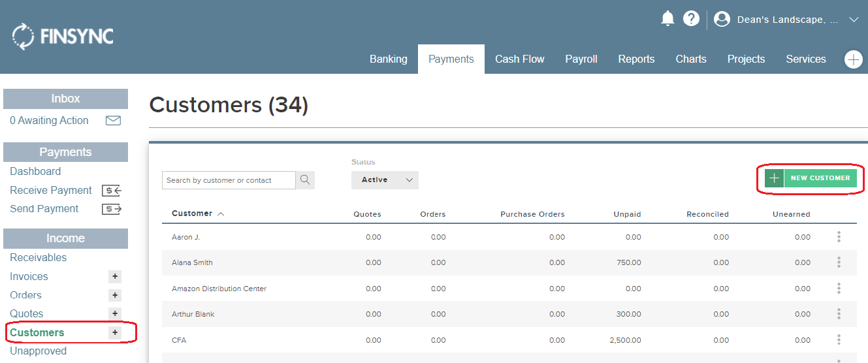Click the Income section header
Viewport: 868px width, 363px height.
click(65, 239)
